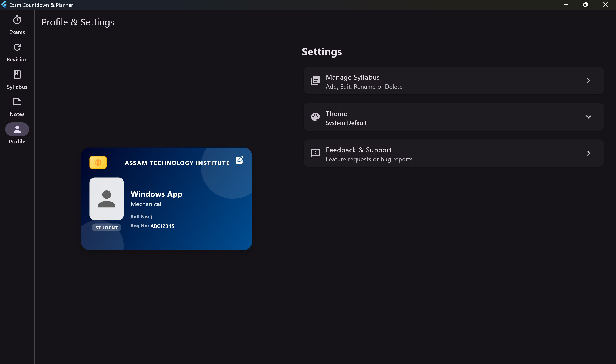Click the Flutter app icon in title bar
This screenshot has height=364, width=616.
(4, 5)
